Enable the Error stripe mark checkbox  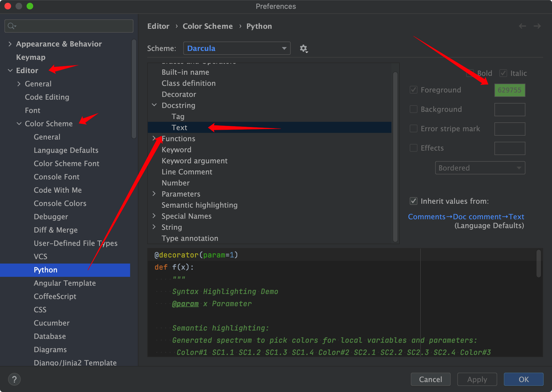coord(413,128)
